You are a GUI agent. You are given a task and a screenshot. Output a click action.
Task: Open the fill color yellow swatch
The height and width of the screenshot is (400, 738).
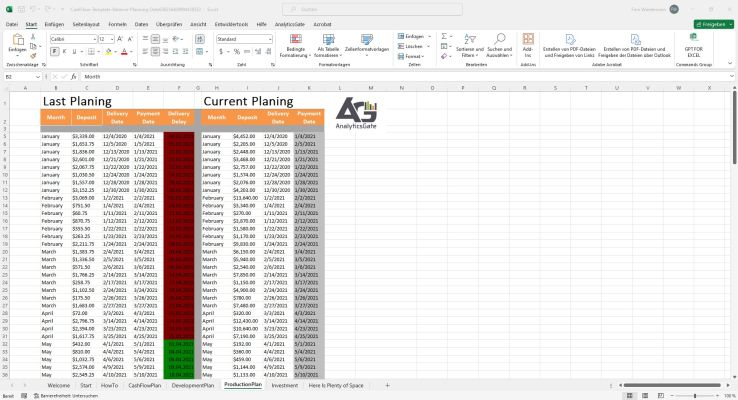pos(108,49)
